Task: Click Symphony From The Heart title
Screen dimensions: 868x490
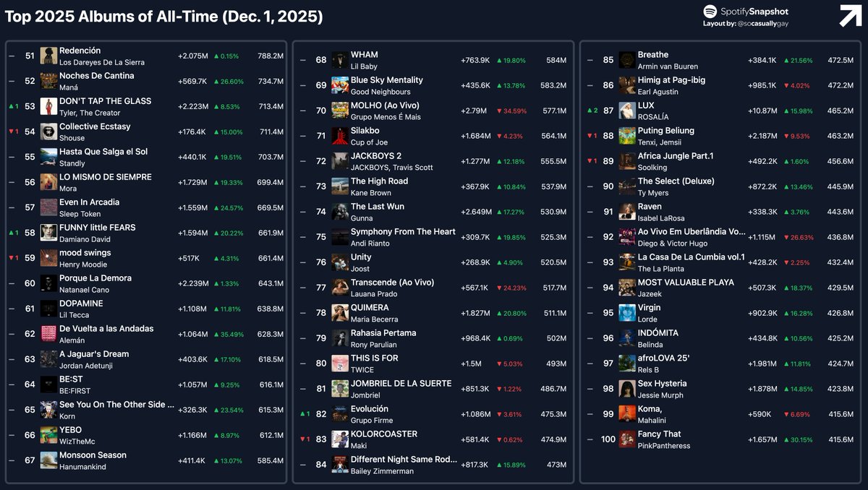Action: [403, 232]
